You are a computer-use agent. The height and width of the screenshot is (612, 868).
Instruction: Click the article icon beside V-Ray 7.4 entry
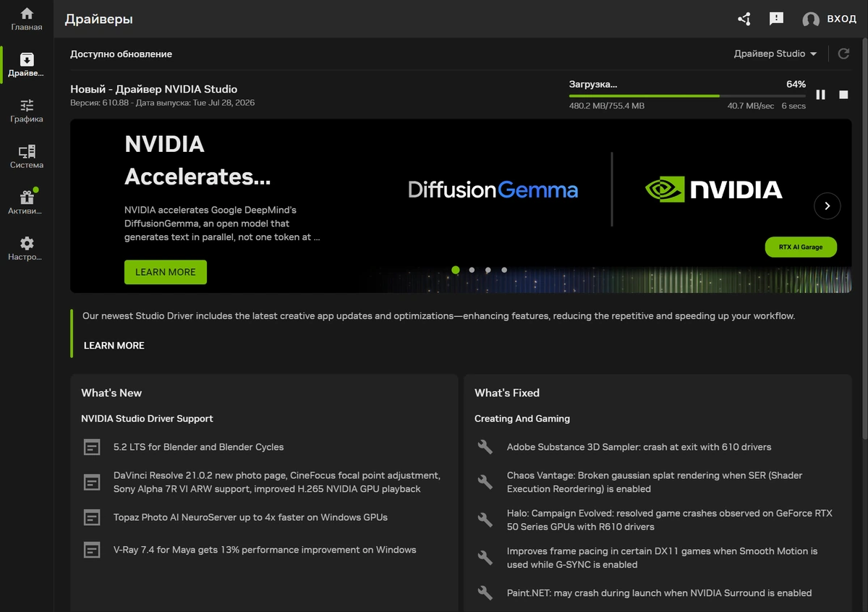pyautogui.click(x=92, y=550)
